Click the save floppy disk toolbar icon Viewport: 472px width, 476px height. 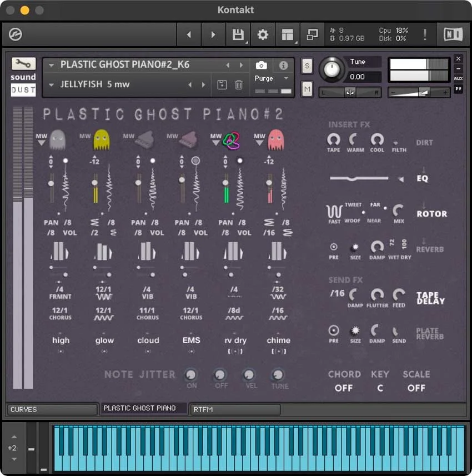pos(238,34)
